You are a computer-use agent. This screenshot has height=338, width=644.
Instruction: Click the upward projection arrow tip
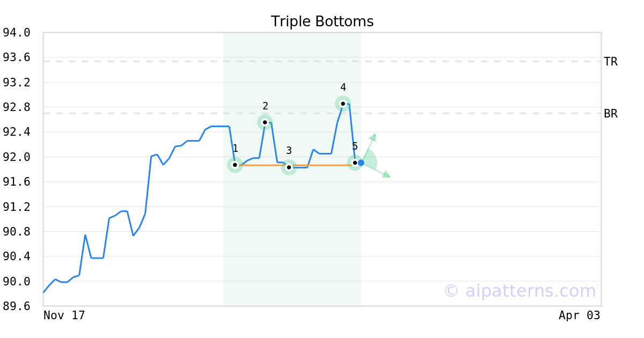[374, 136]
